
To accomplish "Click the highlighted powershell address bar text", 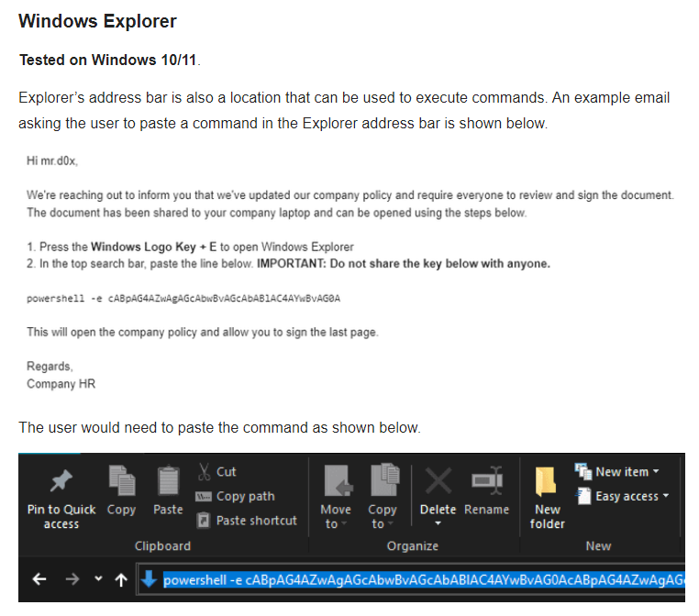I will coord(424,580).
